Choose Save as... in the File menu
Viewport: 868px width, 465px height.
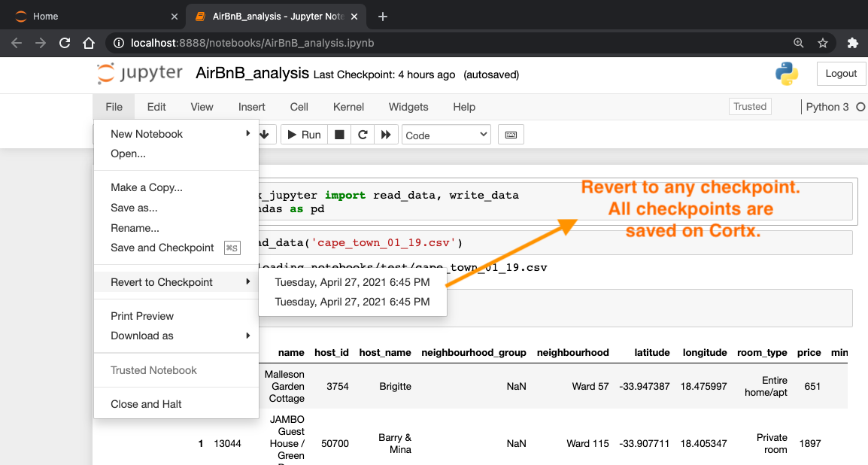click(x=176, y=208)
